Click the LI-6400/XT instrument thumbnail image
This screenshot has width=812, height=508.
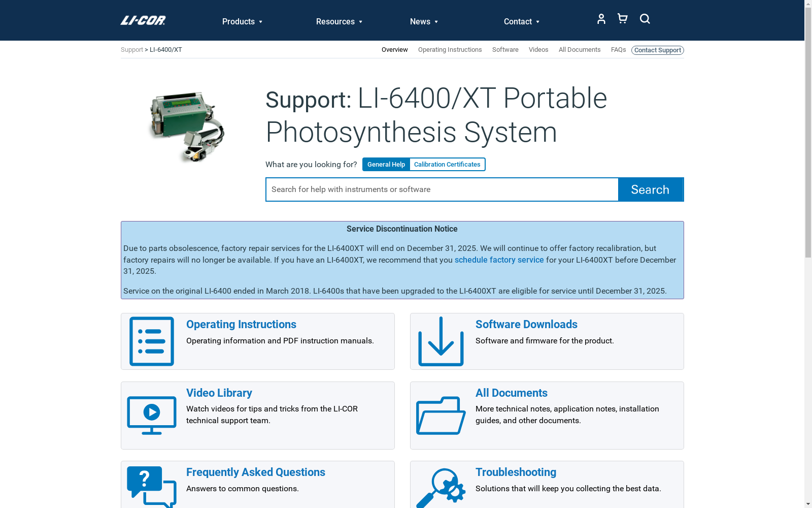[x=187, y=127]
